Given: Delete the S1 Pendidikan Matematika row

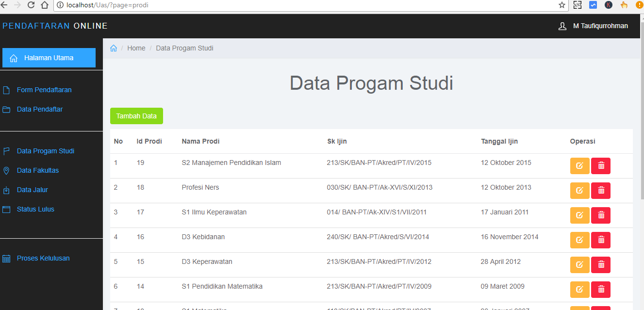Looking at the screenshot, I should point(601,289).
